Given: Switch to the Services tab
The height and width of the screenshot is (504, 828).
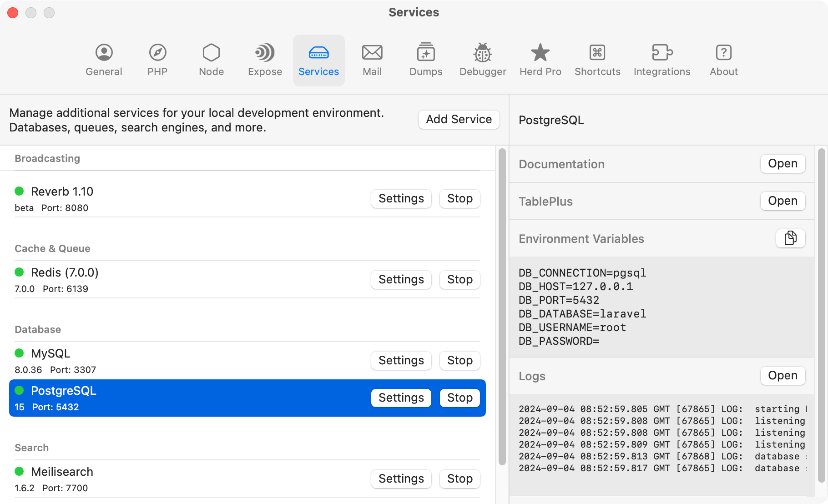Looking at the screenshot, I should pos(318,60).
